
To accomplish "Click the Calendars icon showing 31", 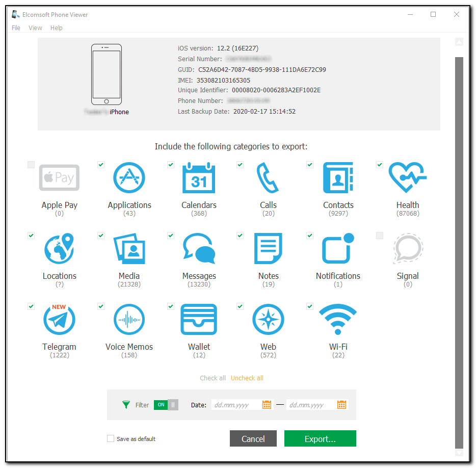I will pyautogui.click(x=199, y=178).
